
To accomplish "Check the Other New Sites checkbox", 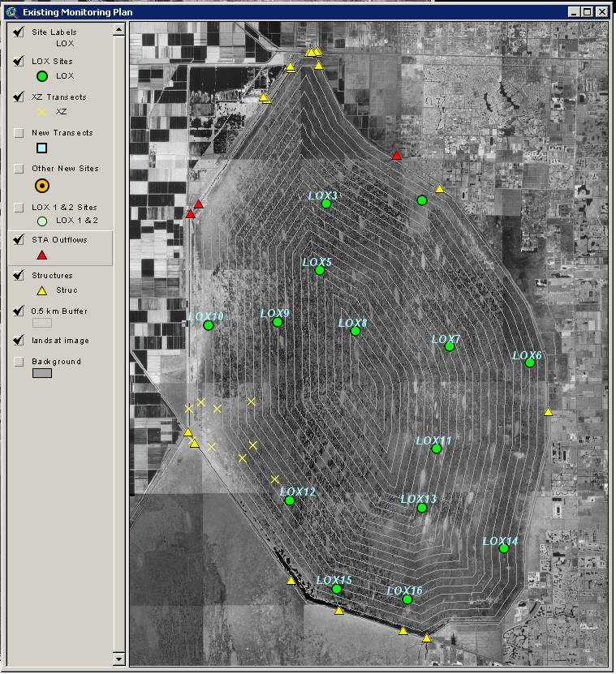I will tap(19, 169).
